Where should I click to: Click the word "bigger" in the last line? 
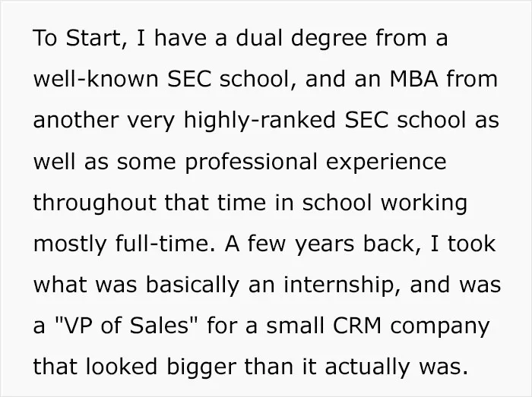(201, 367)
